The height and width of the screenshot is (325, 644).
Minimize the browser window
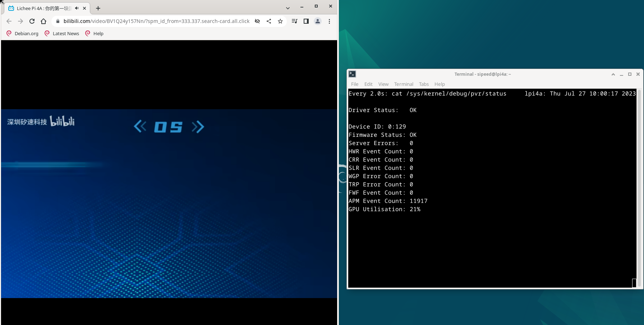(302, 6)
